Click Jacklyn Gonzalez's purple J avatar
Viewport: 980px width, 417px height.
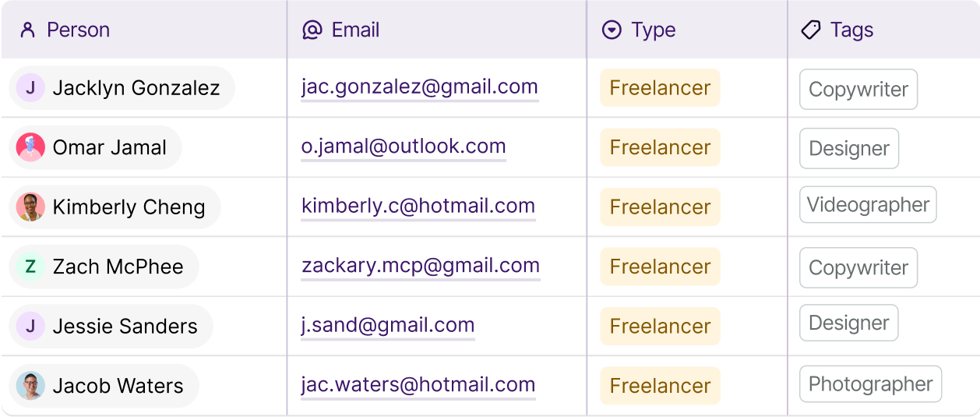tap(30, 88)
